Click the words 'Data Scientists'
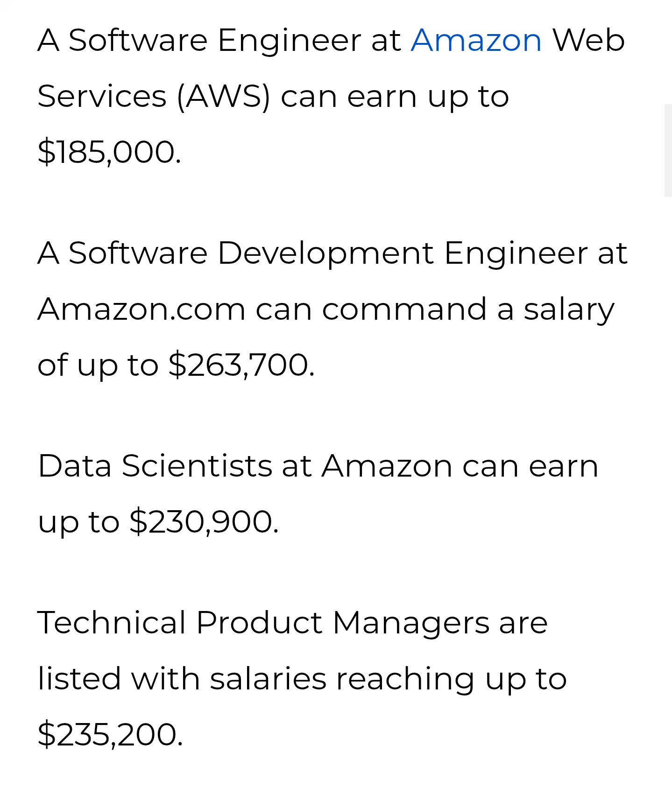Screen dimensions: 672x801 click(155, 466)
